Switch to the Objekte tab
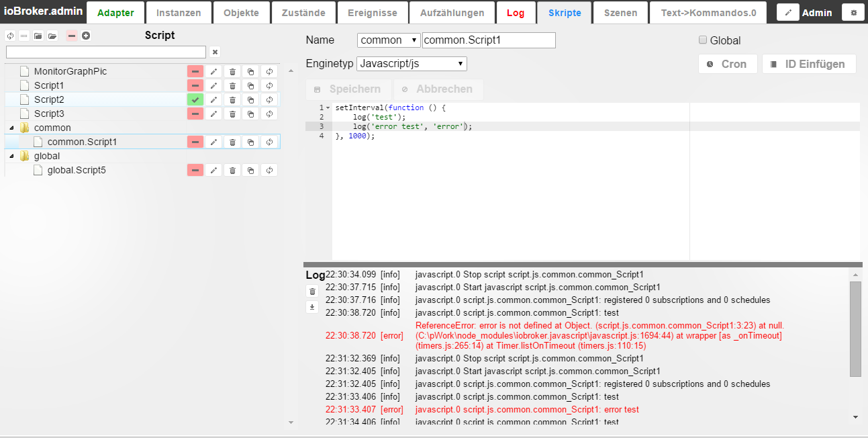This screenshot has height=438, width=868. pyautogui.click(x=242, y=13)
